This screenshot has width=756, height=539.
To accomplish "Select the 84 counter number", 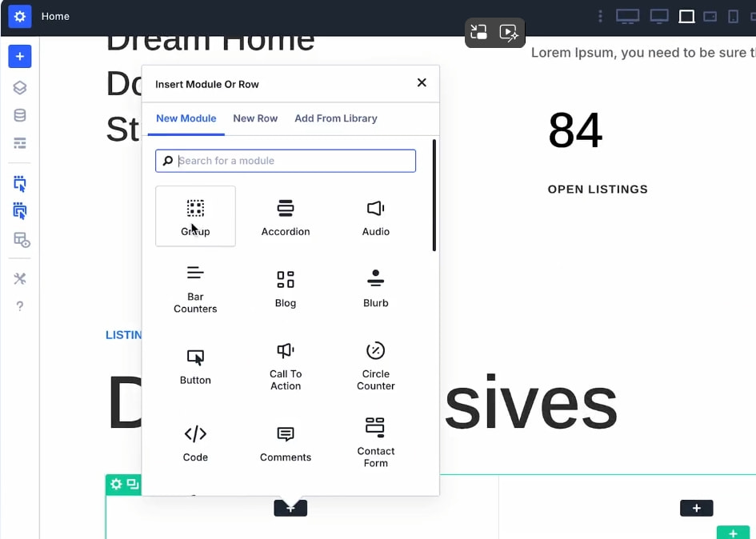I will 575,130.
